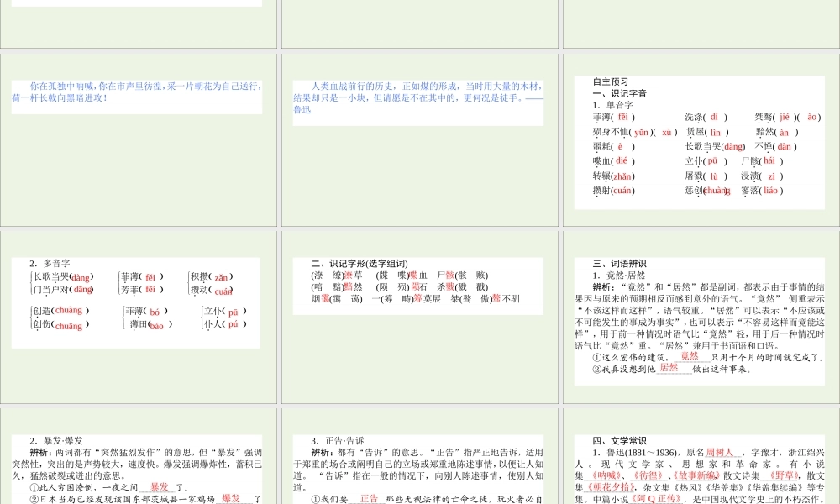The image size is (840, 504).
Task: Click the entry 创伤(chuāng)
Action: pos(61,324)
